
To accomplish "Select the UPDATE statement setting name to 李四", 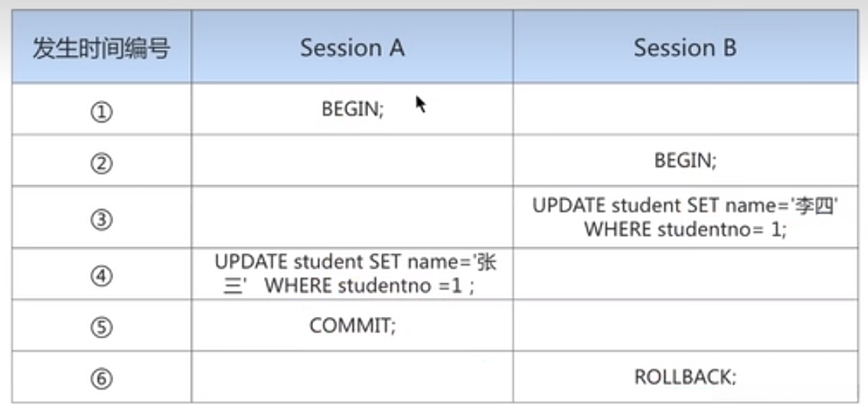I will pyautogui.click(x=685, y=217).
